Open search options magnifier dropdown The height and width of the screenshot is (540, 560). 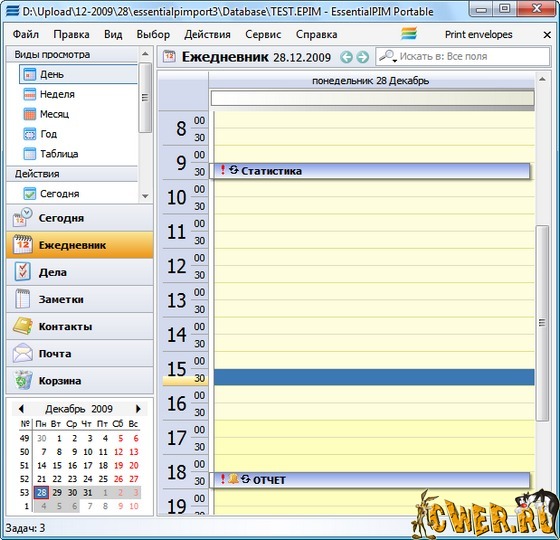pos(388,56)
